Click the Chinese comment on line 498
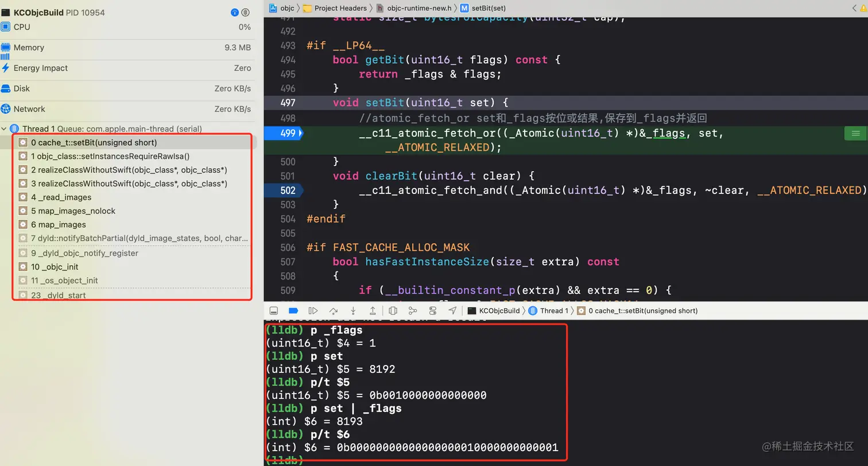The width and height of the screenshot is (868, 466). [x=533, y=118]
